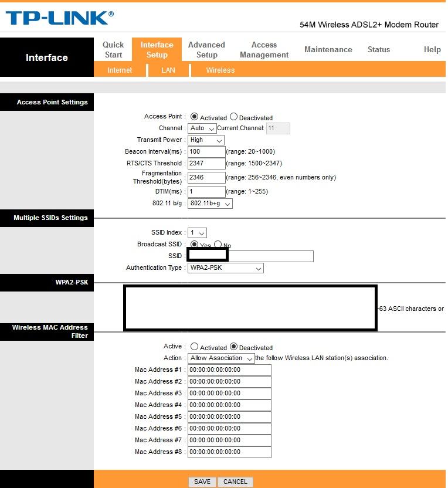The image size is (448, 488).
Task: Click the Mac Address #1 field
Action: (229, 370)
